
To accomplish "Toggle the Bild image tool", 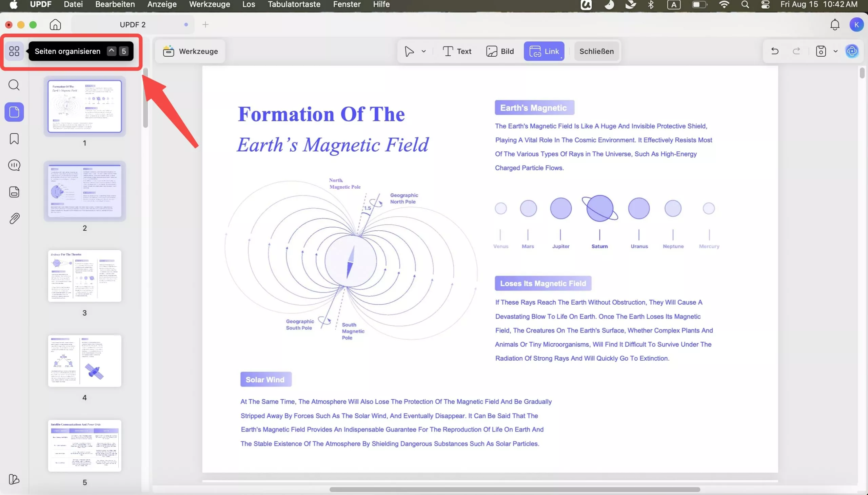I will point(500,51).
